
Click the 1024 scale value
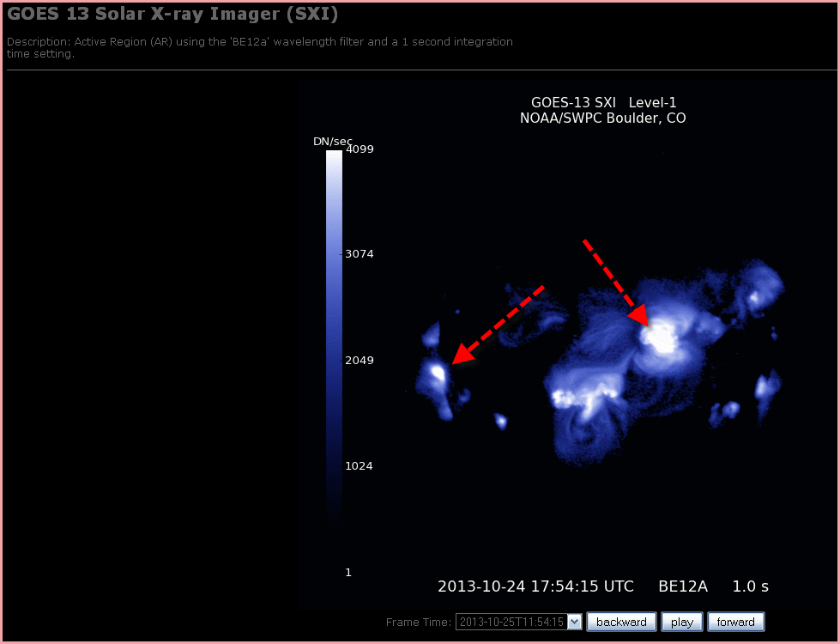(x=359, y=466)
